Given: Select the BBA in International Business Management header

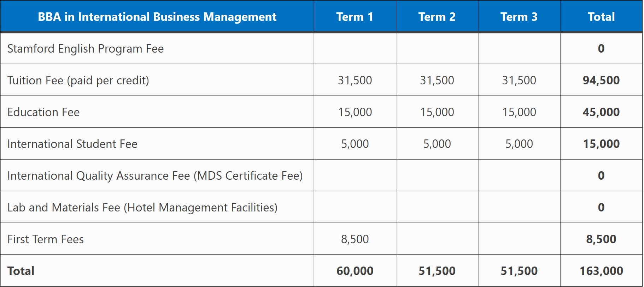Looking at the screenshot, I should (x=157, y=17).
